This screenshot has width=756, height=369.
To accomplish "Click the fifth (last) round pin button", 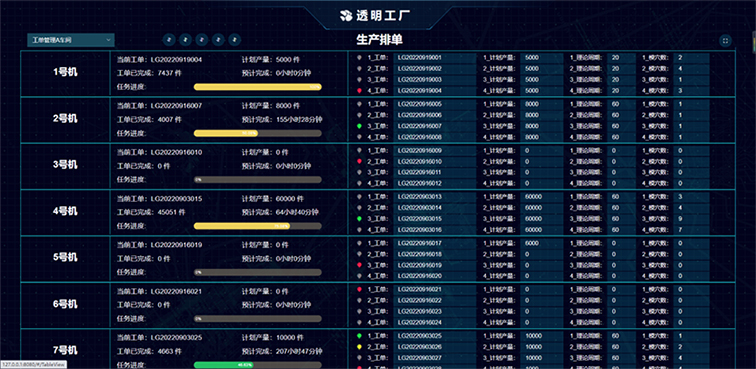I will pyautogui.click(x=234, y=40).
